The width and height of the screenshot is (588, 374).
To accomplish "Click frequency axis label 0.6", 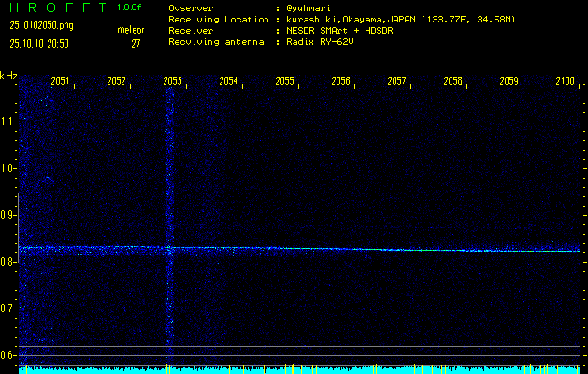I will [x=8, y=355].
